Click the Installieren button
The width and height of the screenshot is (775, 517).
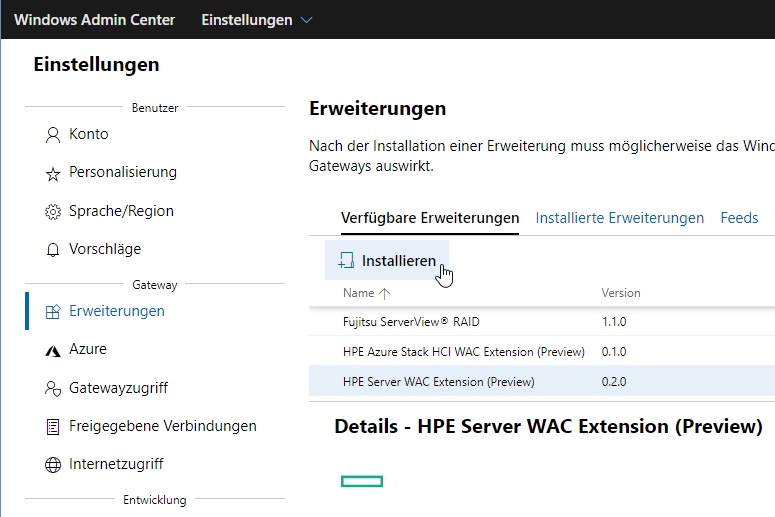tap(387, 260)
